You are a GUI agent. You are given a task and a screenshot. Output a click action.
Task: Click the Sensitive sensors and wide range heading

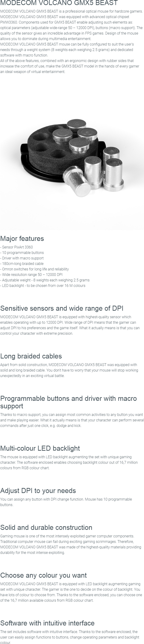(x=62, y=308)
